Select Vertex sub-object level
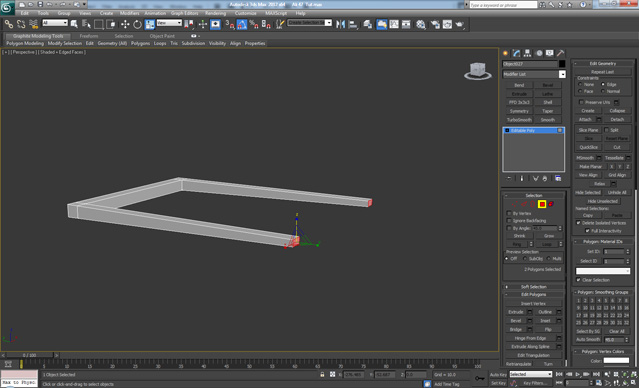The height and width of the screenshot is (388, 639). 514,204
